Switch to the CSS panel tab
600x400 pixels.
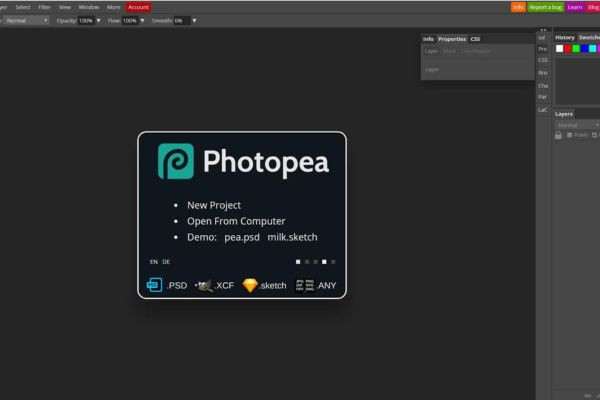(x=475, y=39)
